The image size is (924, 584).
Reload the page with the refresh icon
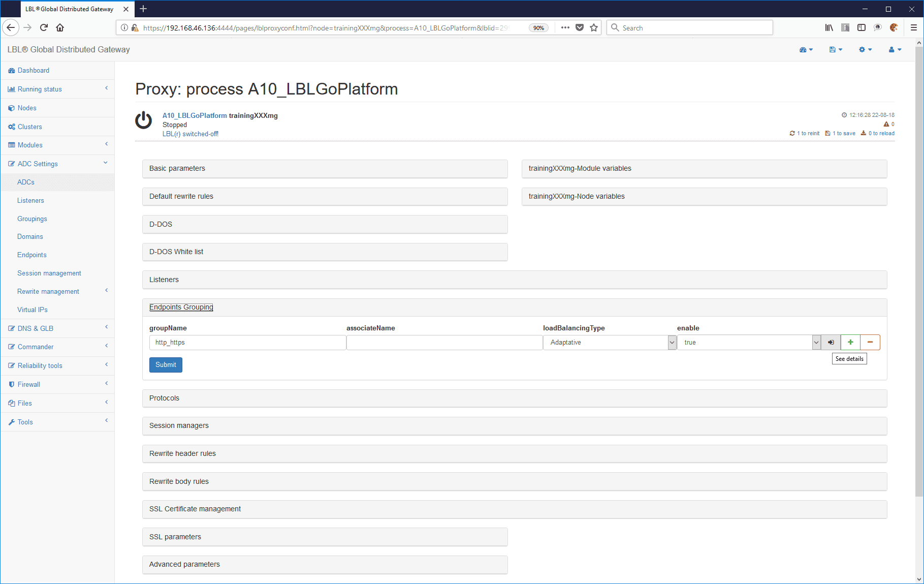(44, 27)
